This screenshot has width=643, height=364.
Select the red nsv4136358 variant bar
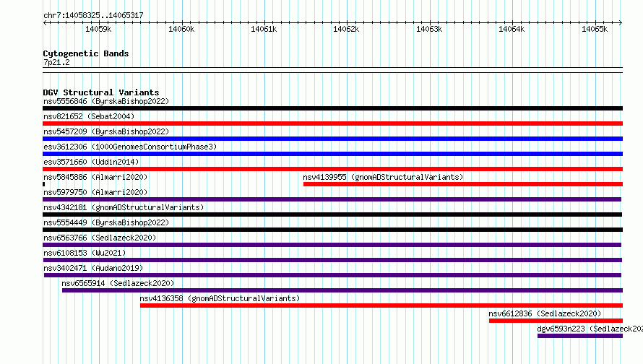click(381, 305)
